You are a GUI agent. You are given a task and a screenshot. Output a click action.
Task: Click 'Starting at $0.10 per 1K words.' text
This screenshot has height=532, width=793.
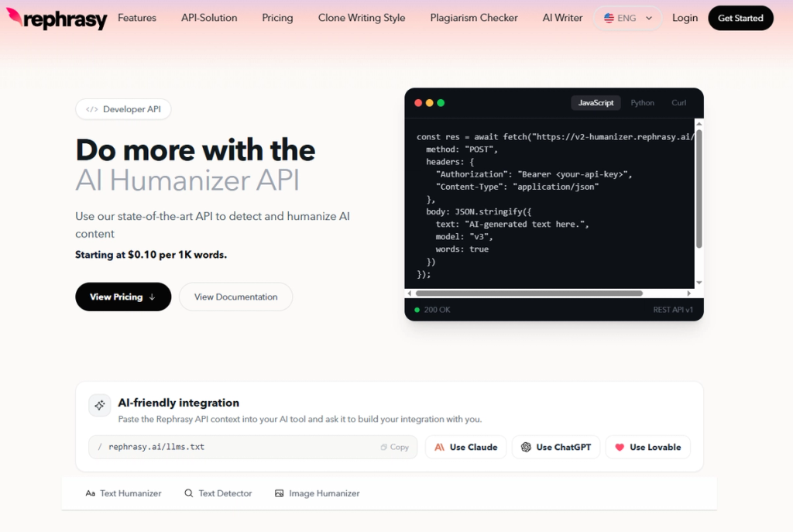151,254
